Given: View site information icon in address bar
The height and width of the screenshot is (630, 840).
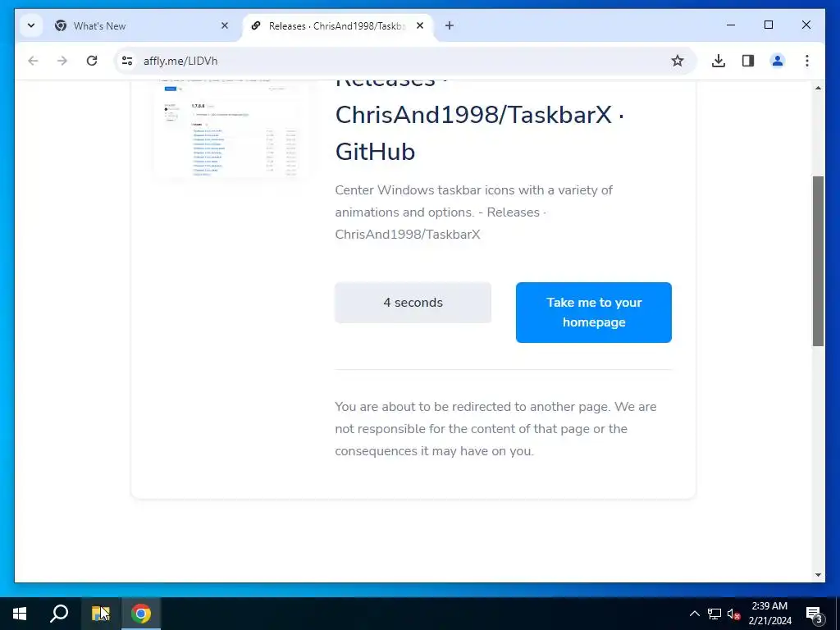Looking at the screenshot, I should pos(127,61).
